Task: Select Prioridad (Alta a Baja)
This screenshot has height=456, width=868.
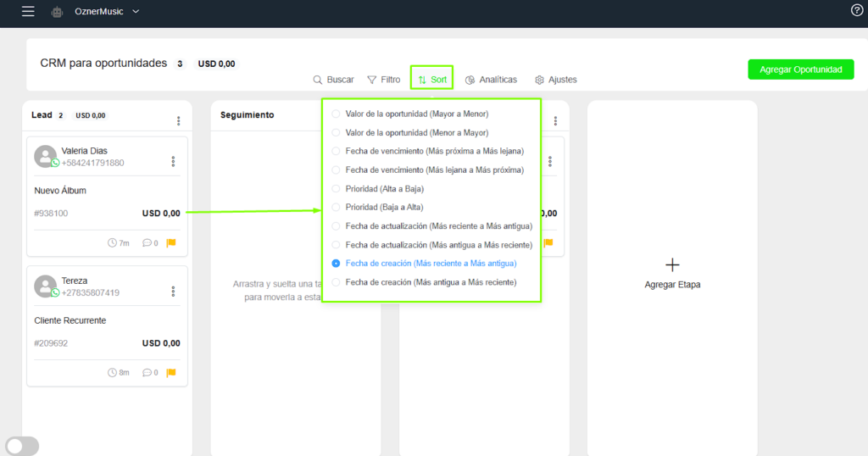Action: tap(377, 189)
